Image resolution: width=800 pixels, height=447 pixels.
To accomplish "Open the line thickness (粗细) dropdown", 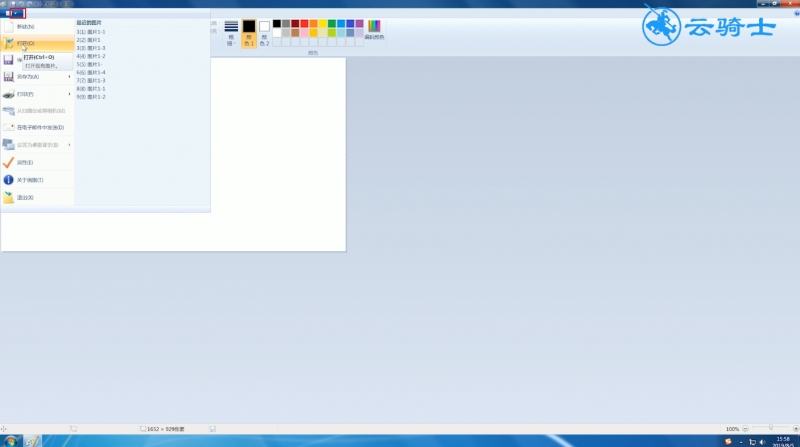I will point(231,33).
